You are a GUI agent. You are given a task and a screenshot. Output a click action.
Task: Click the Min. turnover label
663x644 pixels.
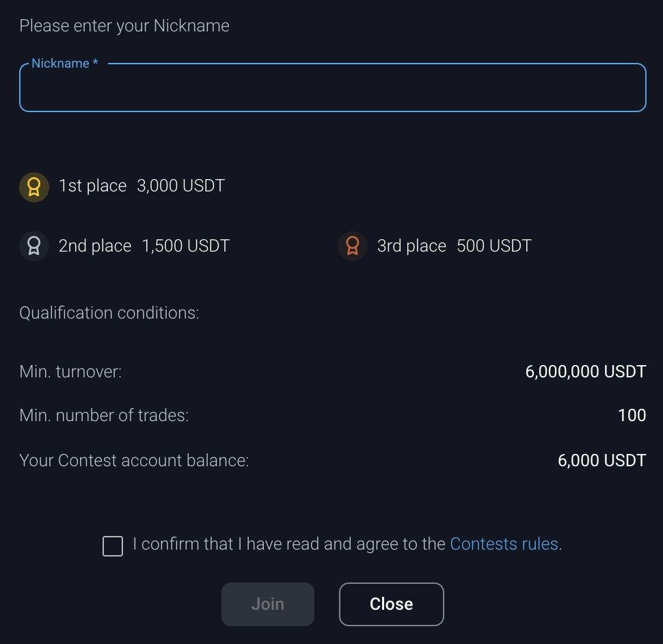click(x=70, y=371)
